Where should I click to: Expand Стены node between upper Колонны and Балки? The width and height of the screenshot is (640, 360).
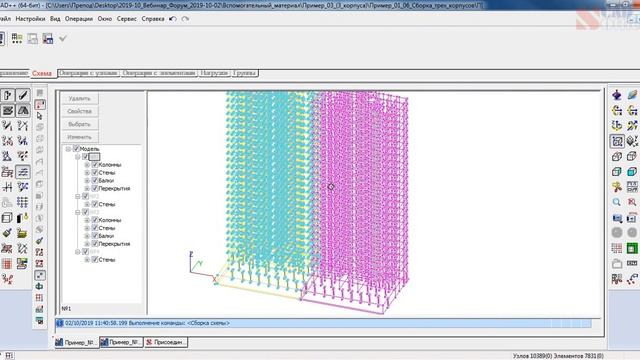pos(87,173)
